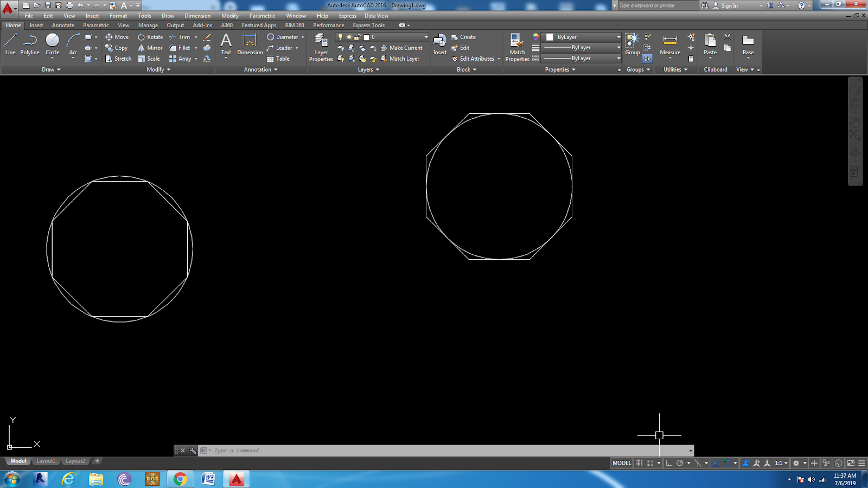868x488 pixels.
Task: Open the Parametric menu
Action: (x=262, y=16)
